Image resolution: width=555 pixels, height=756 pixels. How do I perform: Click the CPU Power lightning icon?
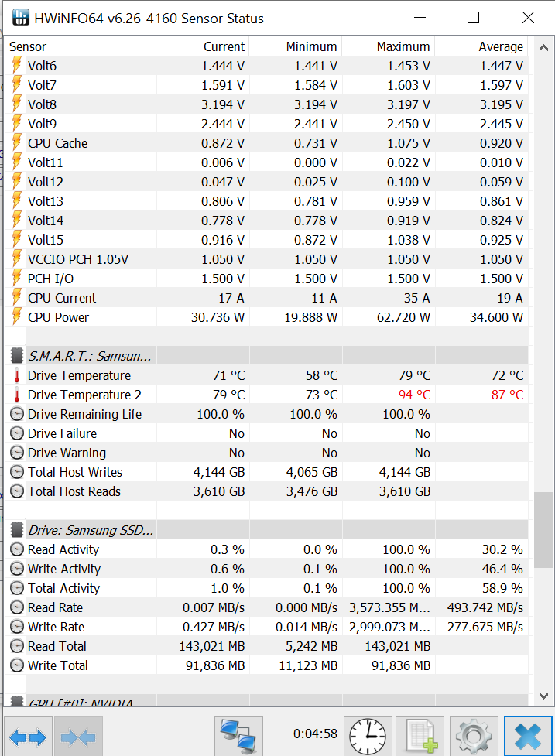[16, 317]
